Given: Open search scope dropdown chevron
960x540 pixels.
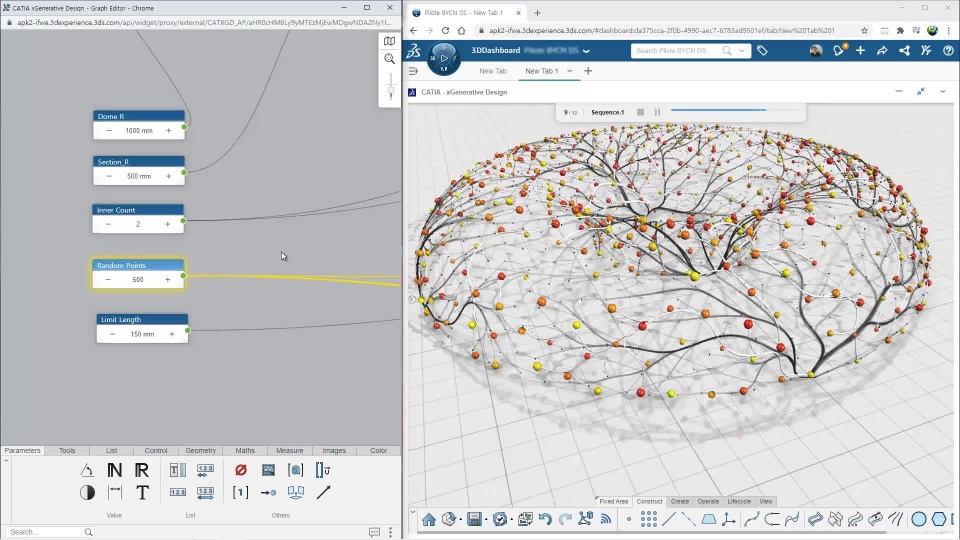Looking at the screenshot, I should click(742, 51).
